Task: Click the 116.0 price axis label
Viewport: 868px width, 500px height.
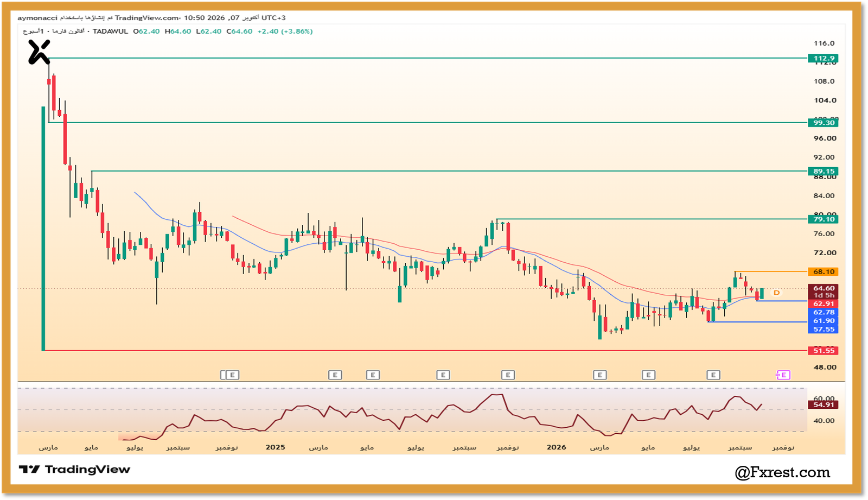Action: tap(824, 43)
